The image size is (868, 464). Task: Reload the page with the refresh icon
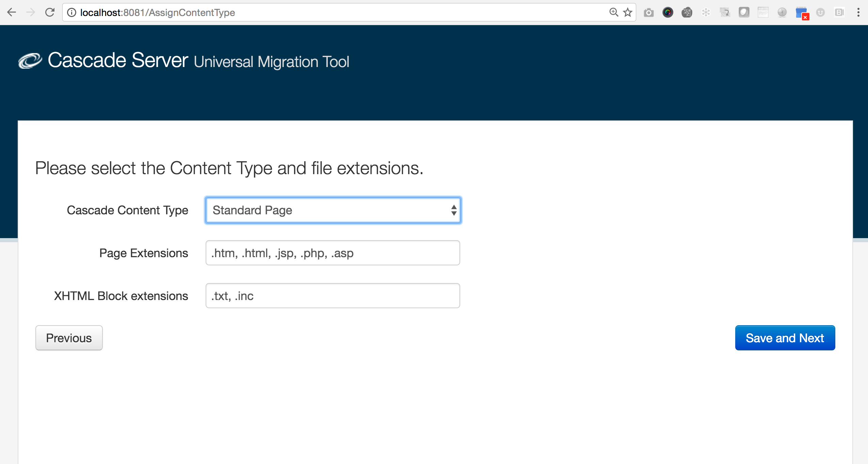click(50, 13)
